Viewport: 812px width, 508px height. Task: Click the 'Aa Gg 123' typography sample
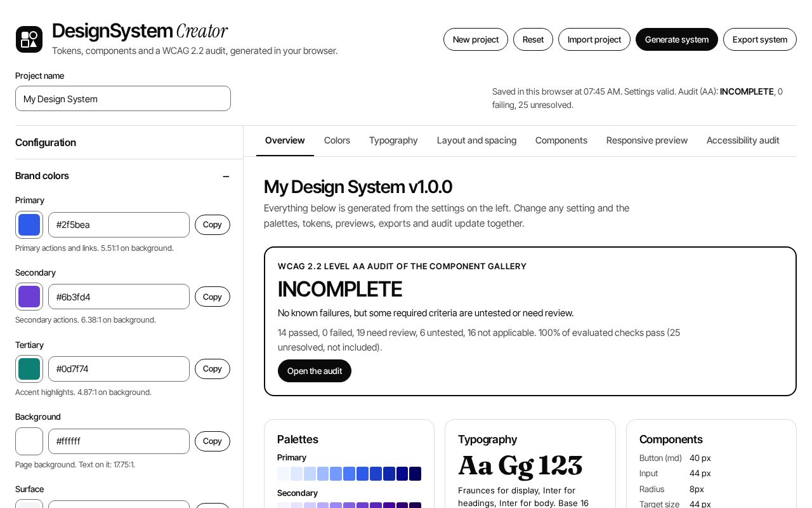click(520, 465)
